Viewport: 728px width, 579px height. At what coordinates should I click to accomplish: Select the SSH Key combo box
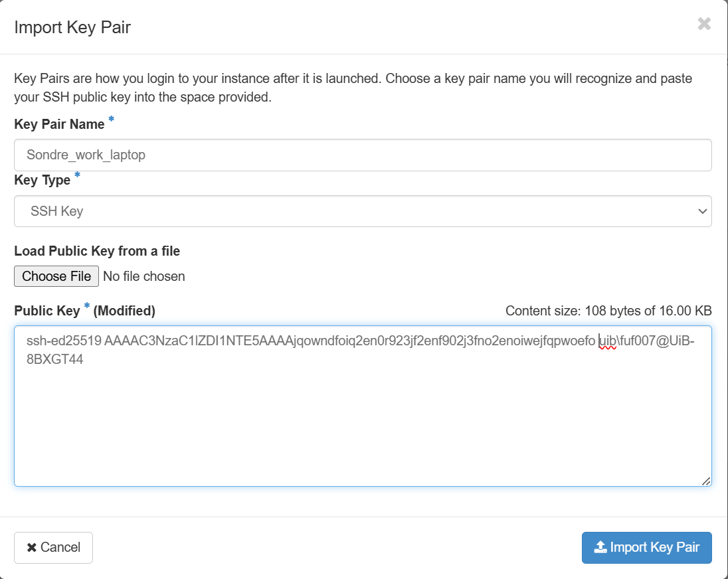point(363,211)
